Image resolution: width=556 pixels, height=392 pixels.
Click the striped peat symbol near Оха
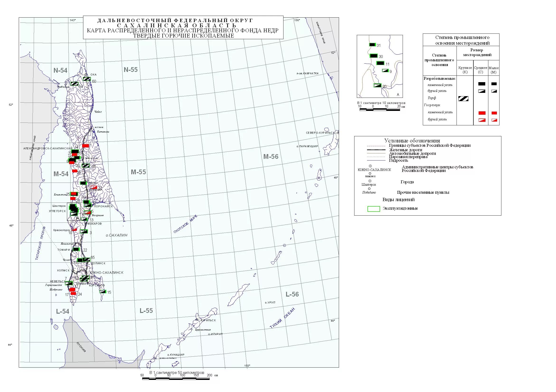(x=87, y=79)
